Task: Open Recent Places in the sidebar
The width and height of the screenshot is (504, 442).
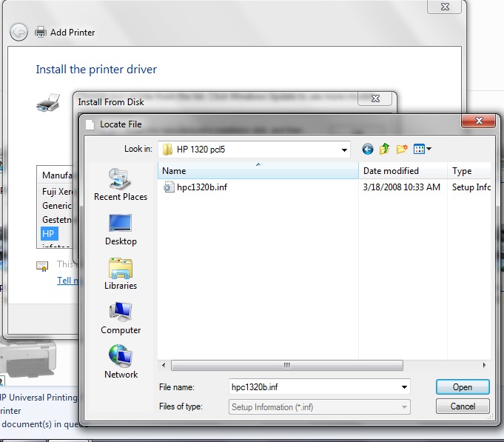Action: tap(121, 185)
